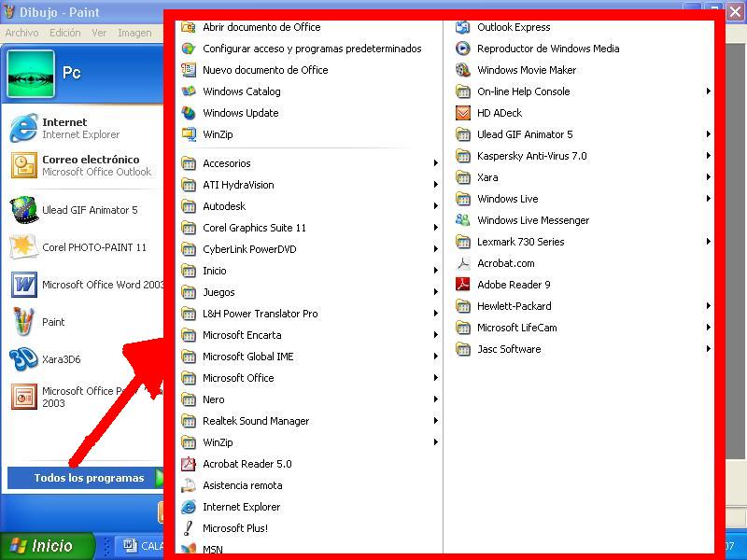Click the Microsoft Plus! exclamation icon

tap(189, 528)
